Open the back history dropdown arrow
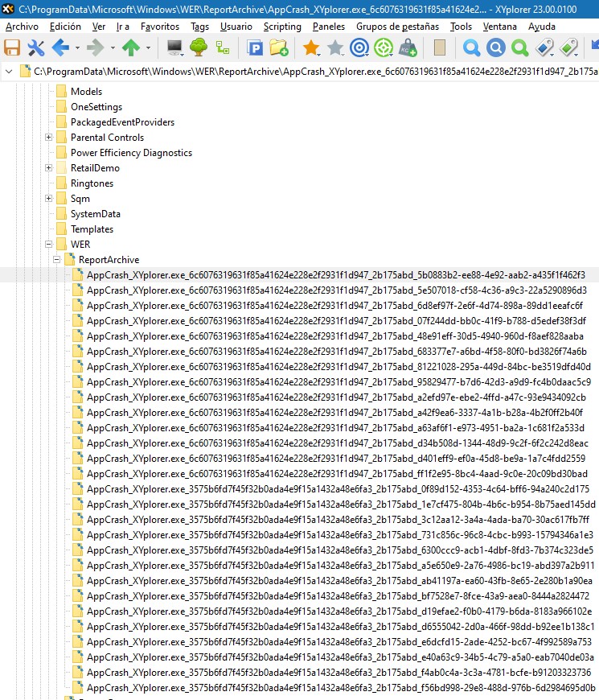This screenshot has height=700, width=599. (x=77, y=47)
